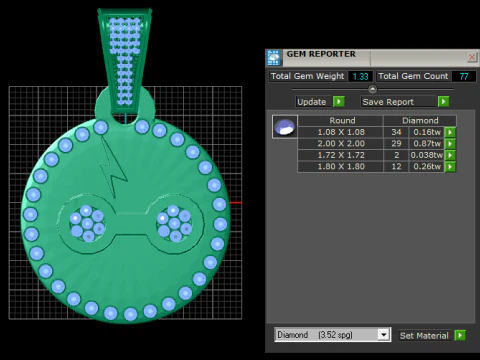Click the green arrow beside Save Report

coord(443,101)
